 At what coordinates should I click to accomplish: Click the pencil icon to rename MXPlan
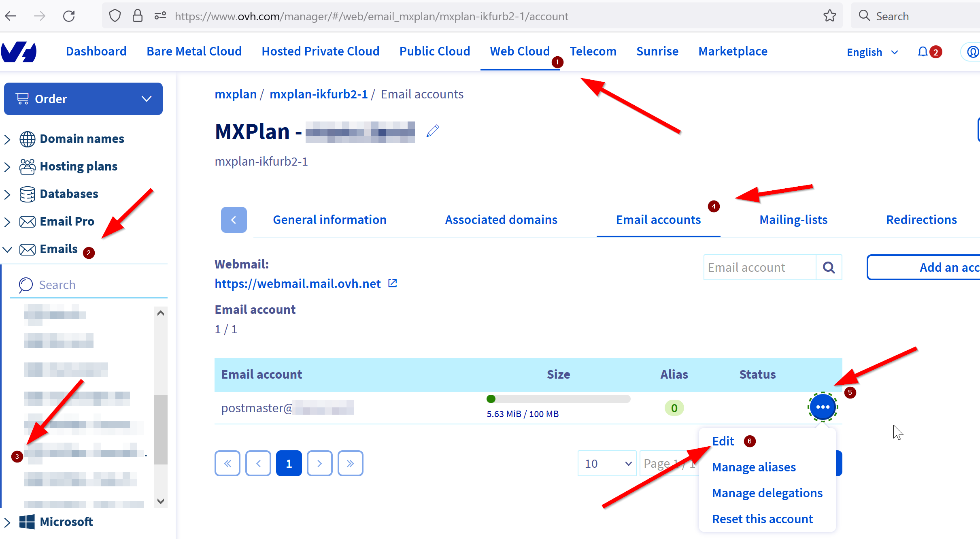pos(433,131)
